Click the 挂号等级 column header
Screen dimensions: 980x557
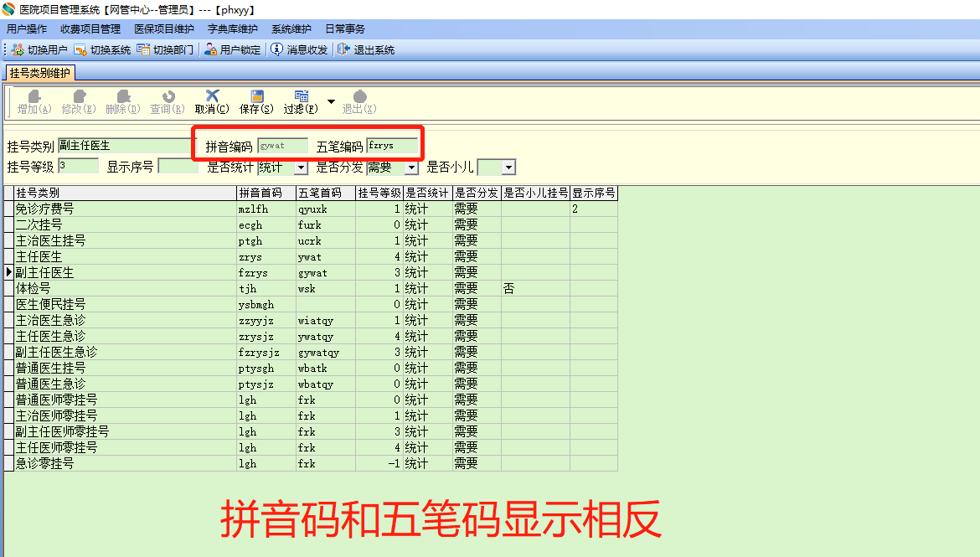(379, 193)
